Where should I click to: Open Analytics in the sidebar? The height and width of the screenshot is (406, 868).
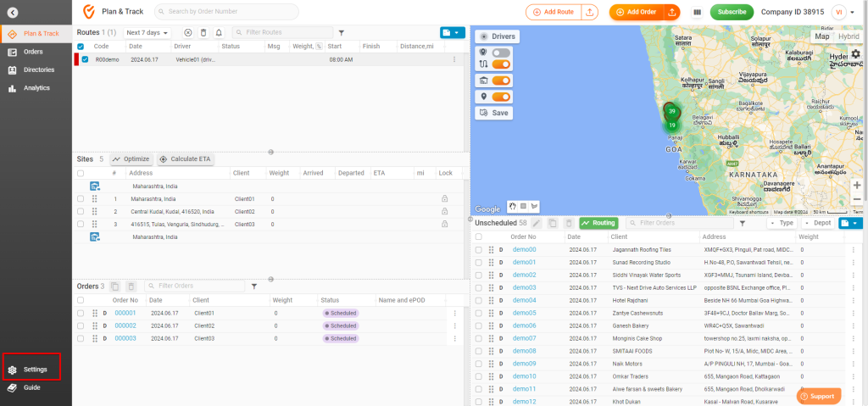(x=36, y=87)
